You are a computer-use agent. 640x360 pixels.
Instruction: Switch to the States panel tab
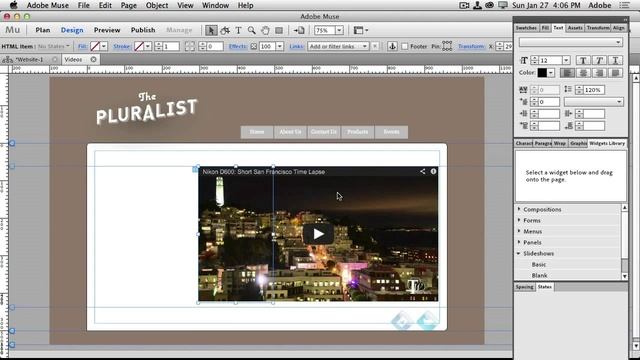544,287
